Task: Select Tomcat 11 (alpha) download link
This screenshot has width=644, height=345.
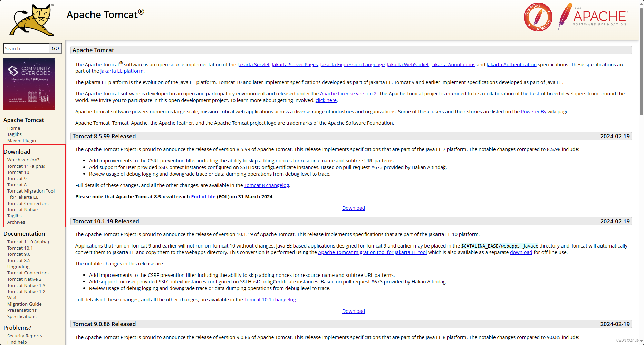Action: [26, 166]
